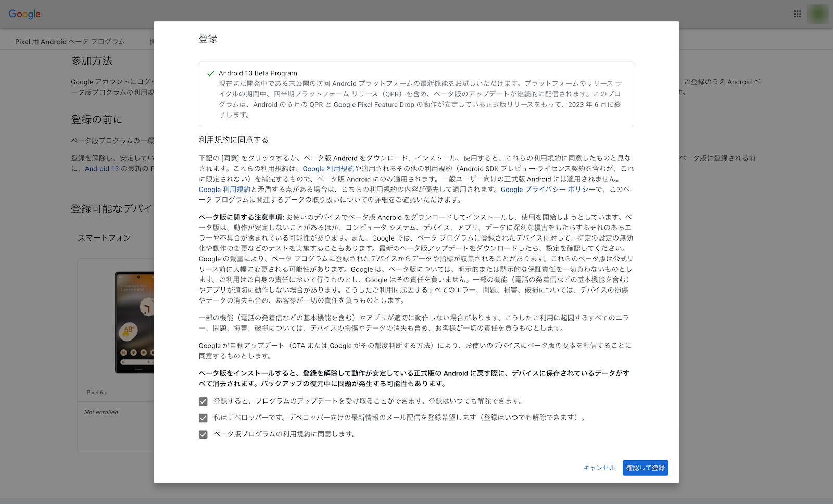Click the Google logo

pos(24,14)
